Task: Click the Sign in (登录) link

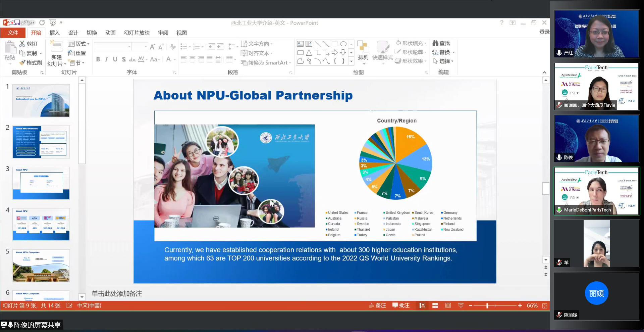Action: (x=544, y=32)
